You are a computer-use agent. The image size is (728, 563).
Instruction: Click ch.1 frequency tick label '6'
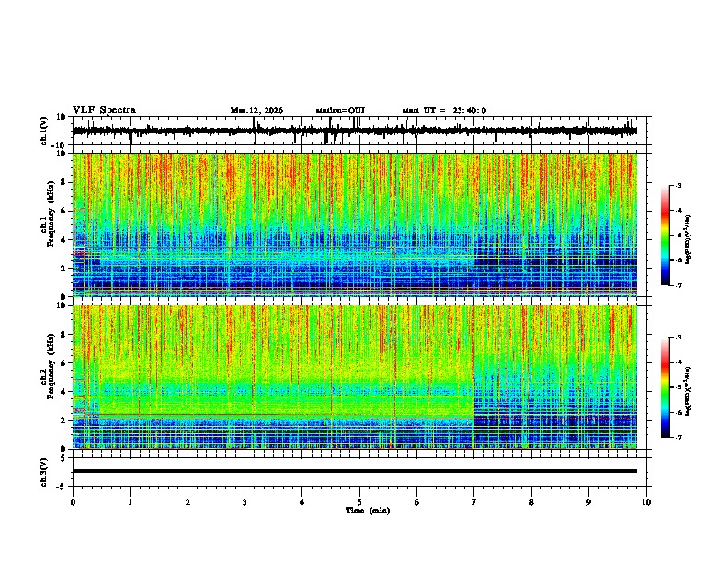64,212
